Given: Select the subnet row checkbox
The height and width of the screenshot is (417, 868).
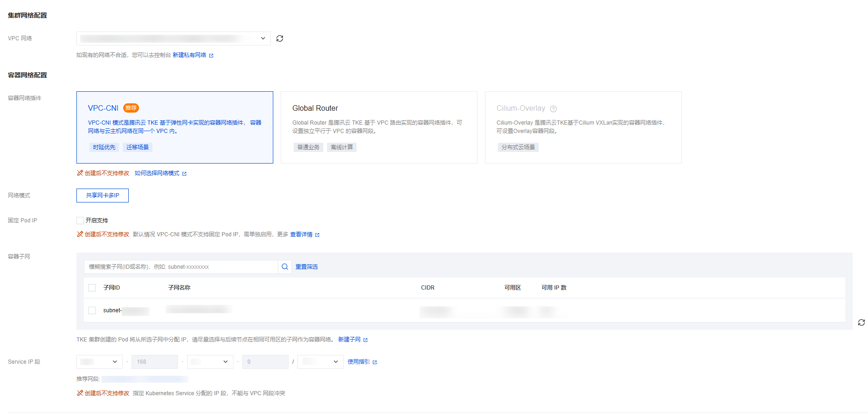Looking at the screenshot, I should coord(92,310).
